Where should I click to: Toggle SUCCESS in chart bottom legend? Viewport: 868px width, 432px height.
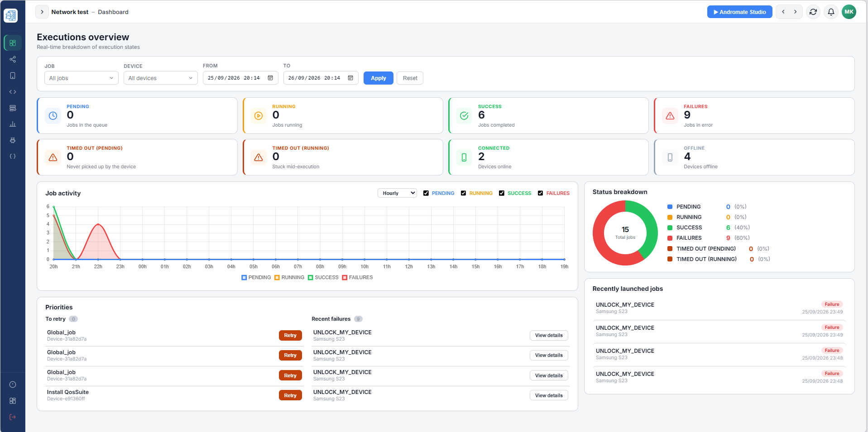point(323,277)
